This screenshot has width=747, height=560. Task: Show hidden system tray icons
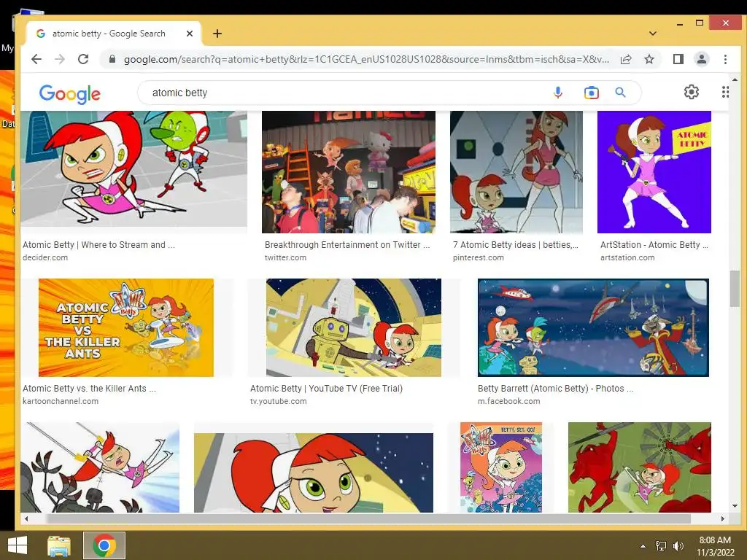[643, 546]
